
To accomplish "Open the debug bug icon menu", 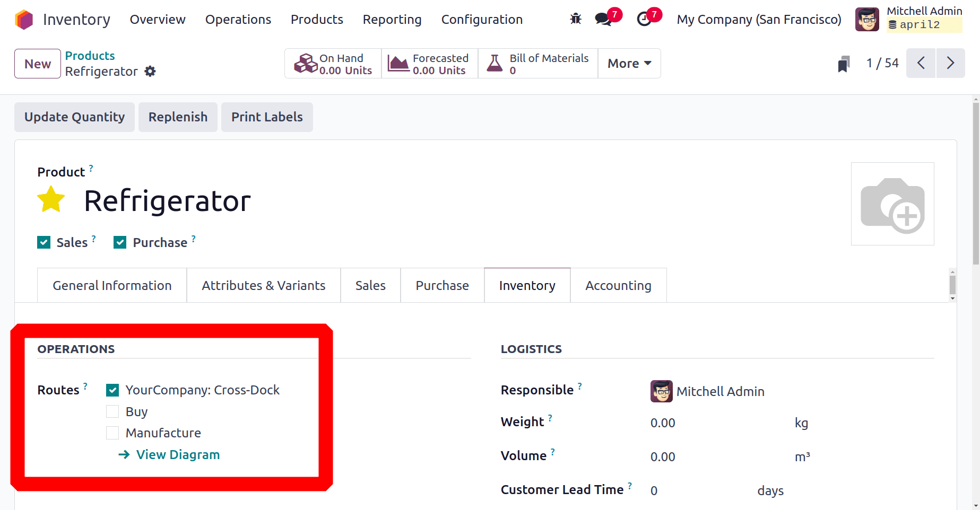I will 576,19.
